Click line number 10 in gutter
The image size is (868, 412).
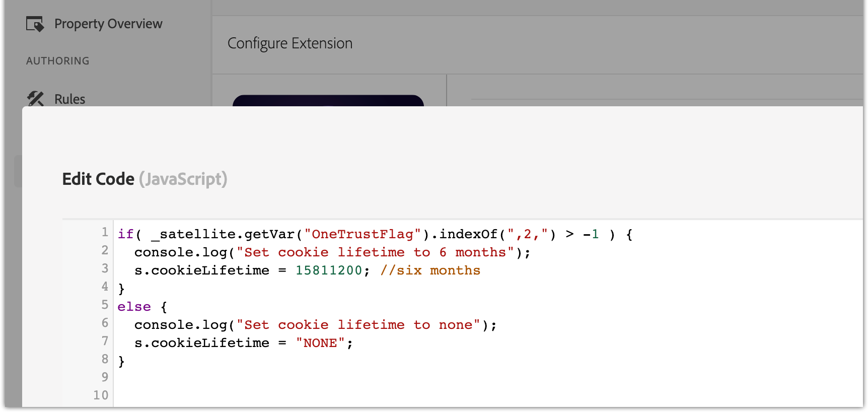[x=101, y=395]
